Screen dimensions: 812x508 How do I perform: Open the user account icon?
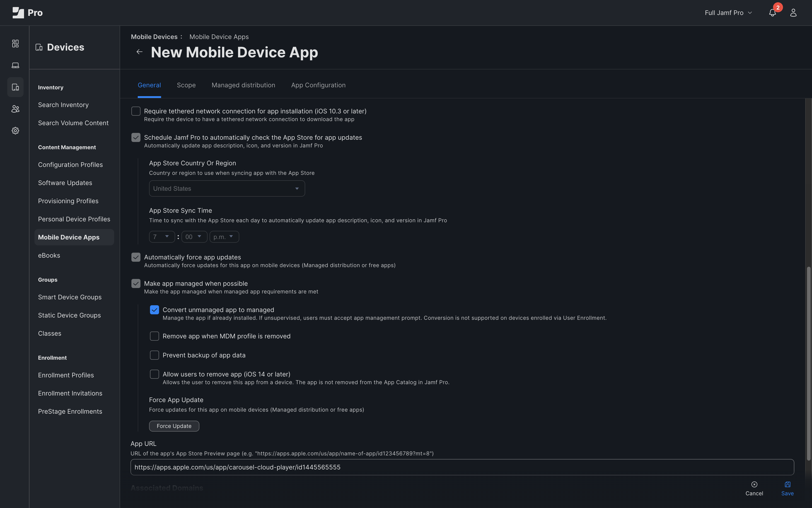pyautogui.click(x=793, y=13)
